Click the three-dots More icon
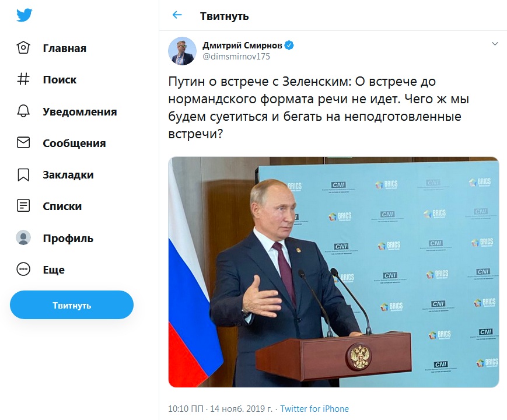 tap(23, 269)
